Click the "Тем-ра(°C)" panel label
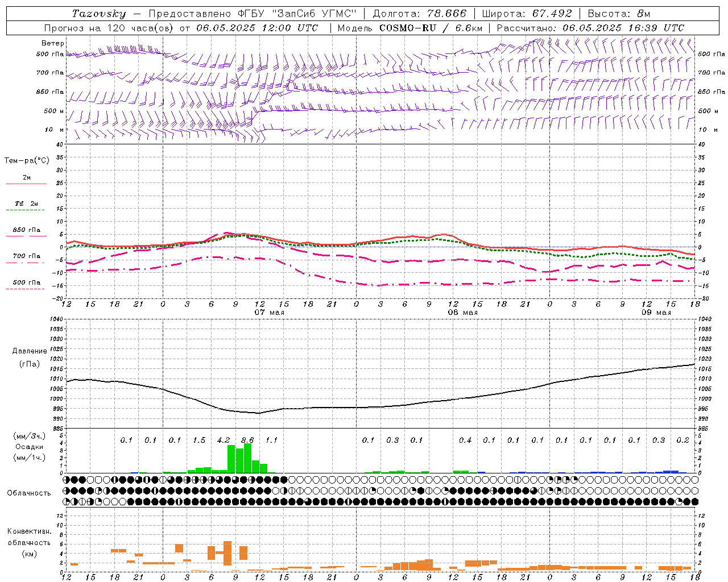Viewport: 728px width, 582px height. pyautogui.click(x=27, y=161)
